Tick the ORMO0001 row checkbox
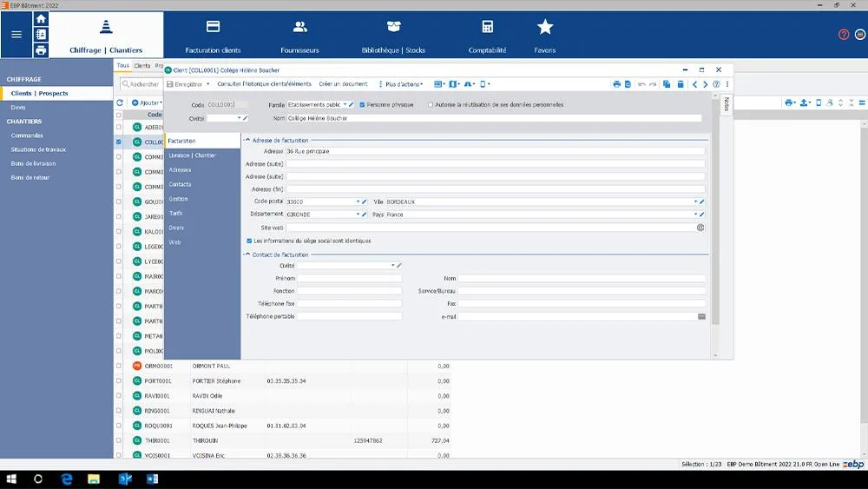Image resolution: width=868 pixels, height=489 pixels. [x=118, y=366]
